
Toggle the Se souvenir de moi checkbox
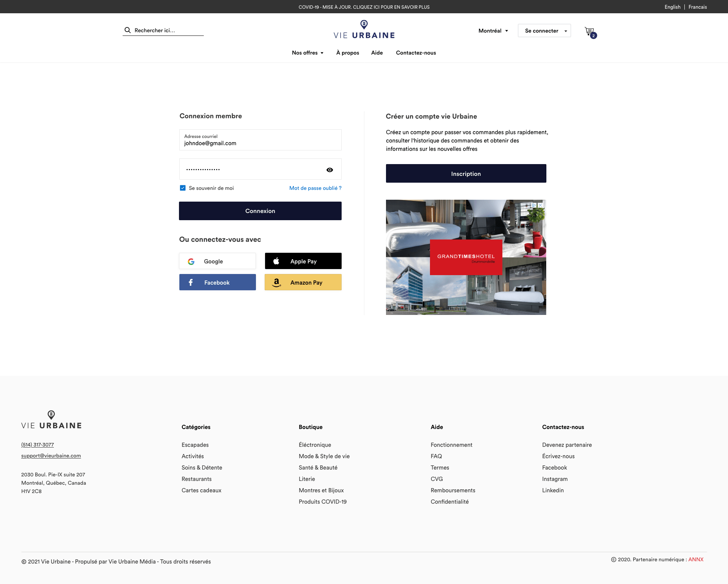coord(183,188)
